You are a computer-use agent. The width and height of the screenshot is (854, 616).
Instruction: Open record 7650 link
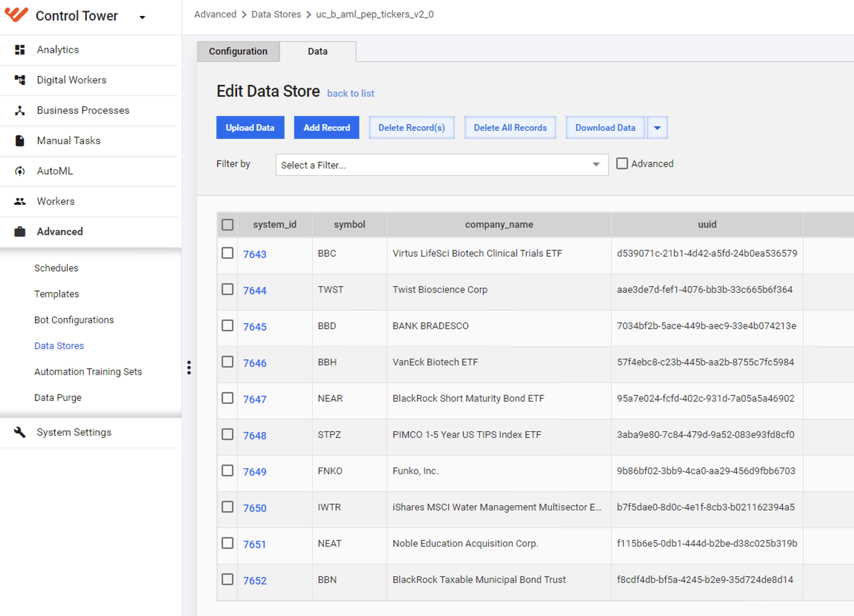pos(254,508)
